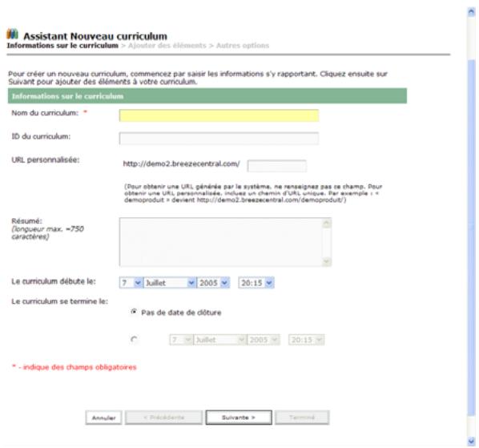Click the Nom du curriculum input field

(219, 115)
